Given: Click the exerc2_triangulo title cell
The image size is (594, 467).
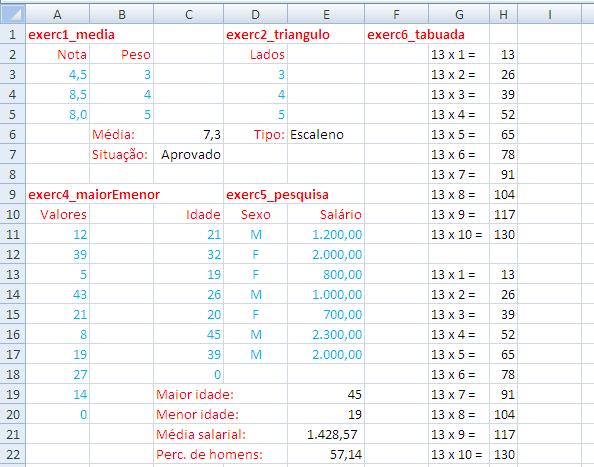Looking at the screenshot, I should point(255,34).
